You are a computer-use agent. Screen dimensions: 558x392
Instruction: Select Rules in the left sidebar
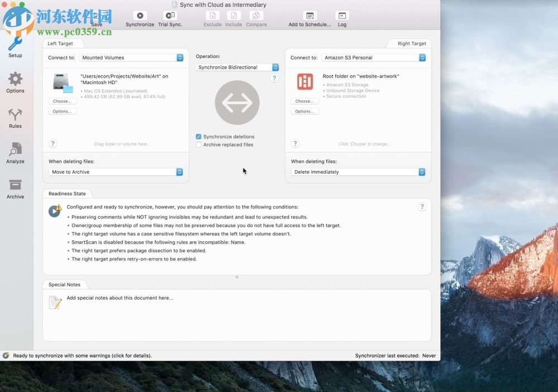15,117
